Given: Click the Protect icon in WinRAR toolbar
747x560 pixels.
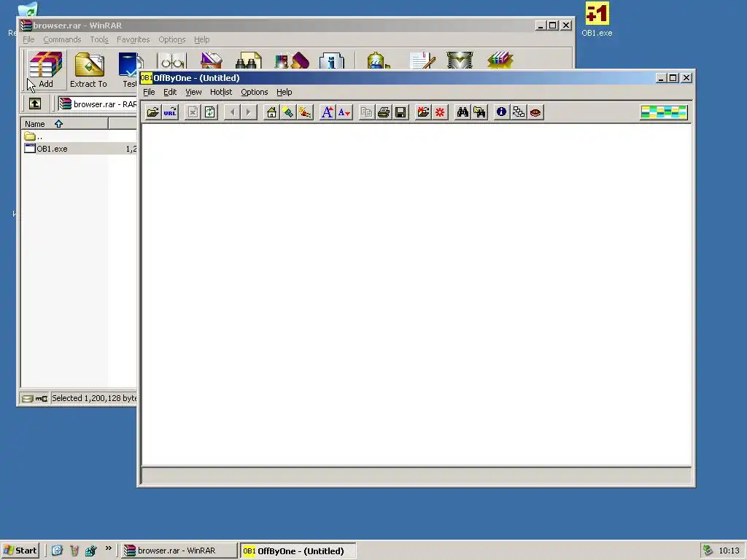Looking at the screenshot, I should (x=460, y=61).
